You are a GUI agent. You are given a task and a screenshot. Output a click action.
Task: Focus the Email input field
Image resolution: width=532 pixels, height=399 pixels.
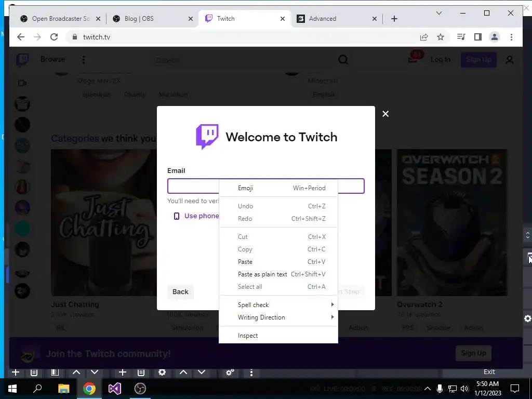265,186
